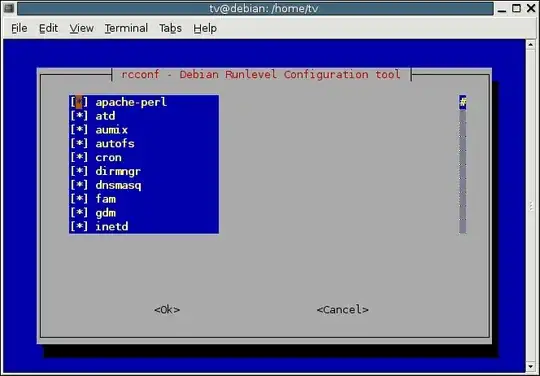Image resolution: width=540 pixels, height=376 pixels.
Task: Select the cron service name
Action: coord(108,157)
